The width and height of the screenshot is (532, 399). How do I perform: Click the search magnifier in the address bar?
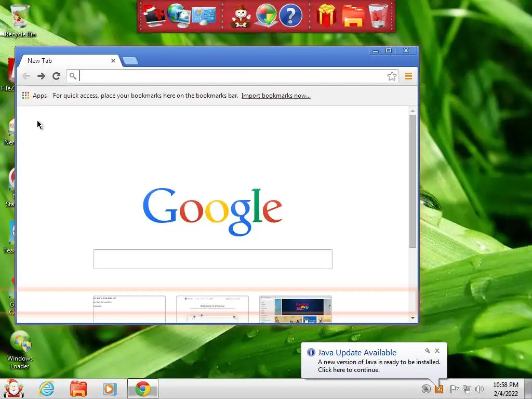click(x=73, y=76)
